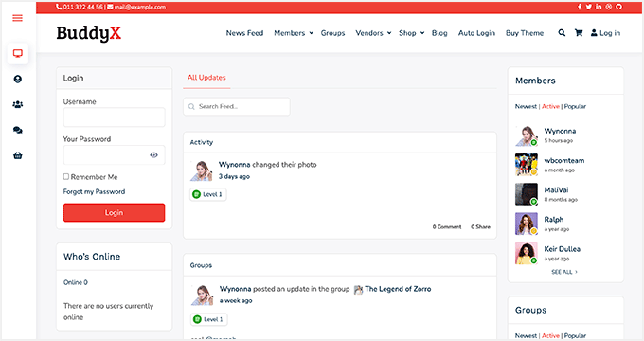Click the Forgot my Password link
The image size is (644, 341).
(94, 192)
